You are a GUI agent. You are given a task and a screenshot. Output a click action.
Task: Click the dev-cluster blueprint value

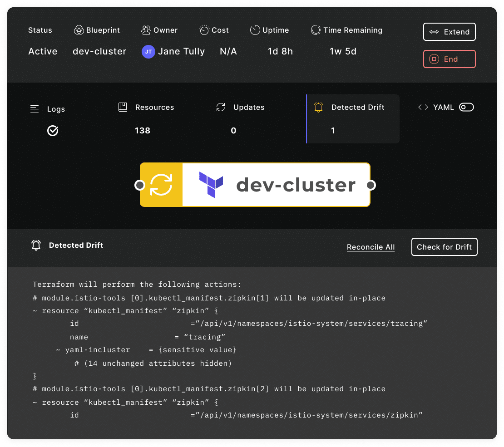(x=99, y=51)
